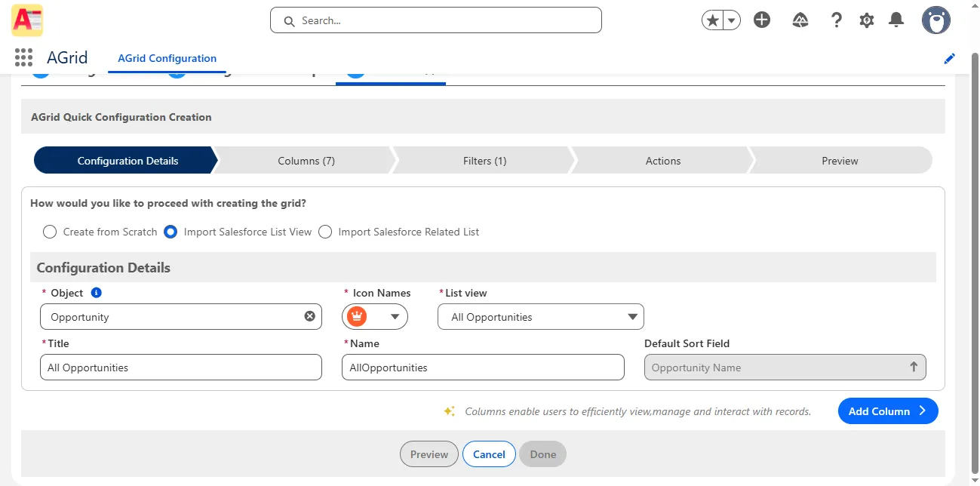The width and height of the screenshot is (980, 486).
Task: Go to the Filters (1) step
Action: tap(484, 161)
